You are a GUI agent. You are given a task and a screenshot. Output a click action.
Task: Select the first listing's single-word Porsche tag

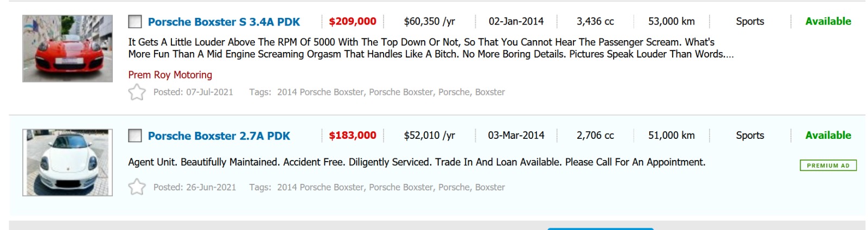pos(454,92)
